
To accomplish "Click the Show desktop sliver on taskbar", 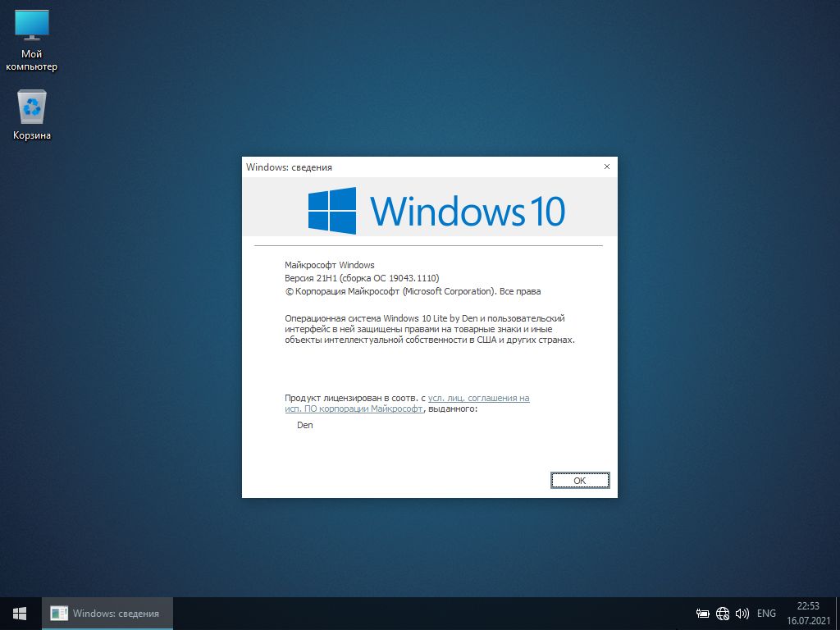I will (838, 614).
